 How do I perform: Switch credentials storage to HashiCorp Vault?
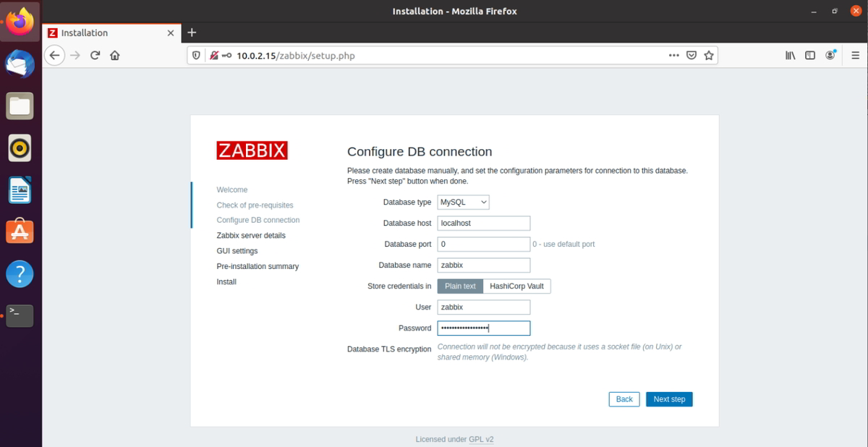click(x=516, y=286)
